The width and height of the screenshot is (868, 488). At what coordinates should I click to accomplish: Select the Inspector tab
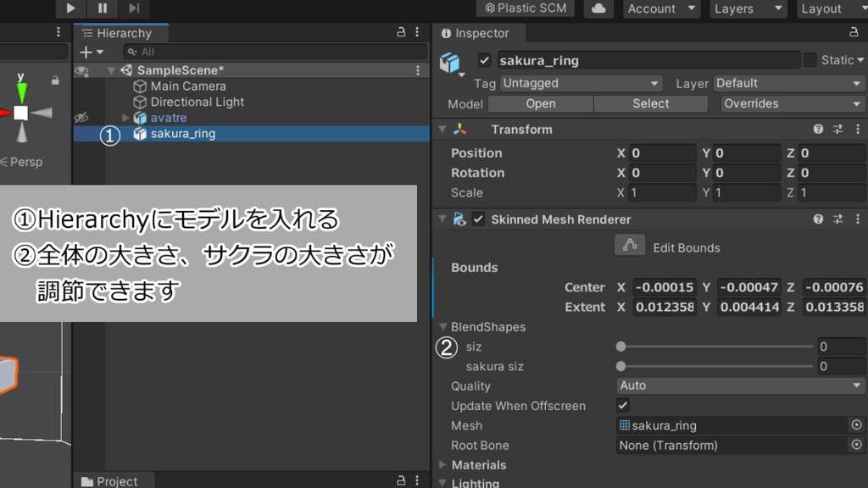coord(479,34)
